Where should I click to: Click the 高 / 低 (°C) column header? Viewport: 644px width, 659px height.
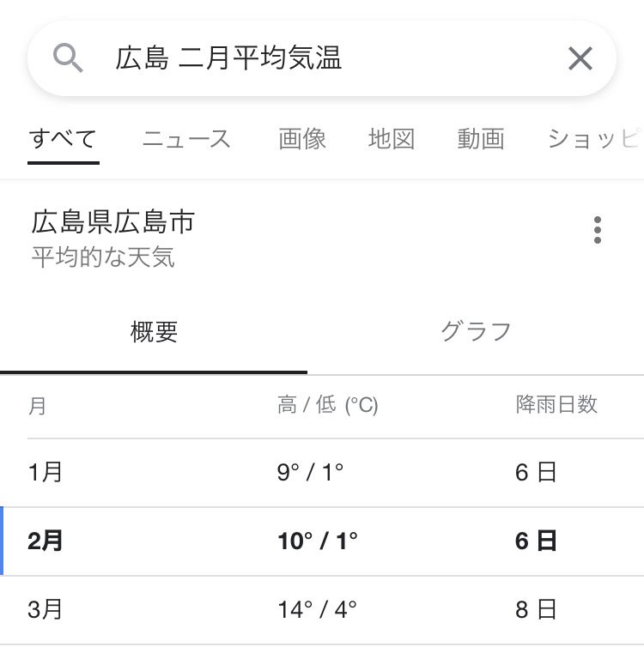(x=327, y=406)
